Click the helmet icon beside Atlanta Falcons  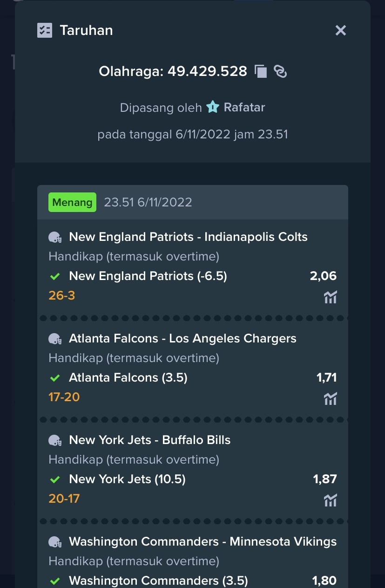[55, 339]
